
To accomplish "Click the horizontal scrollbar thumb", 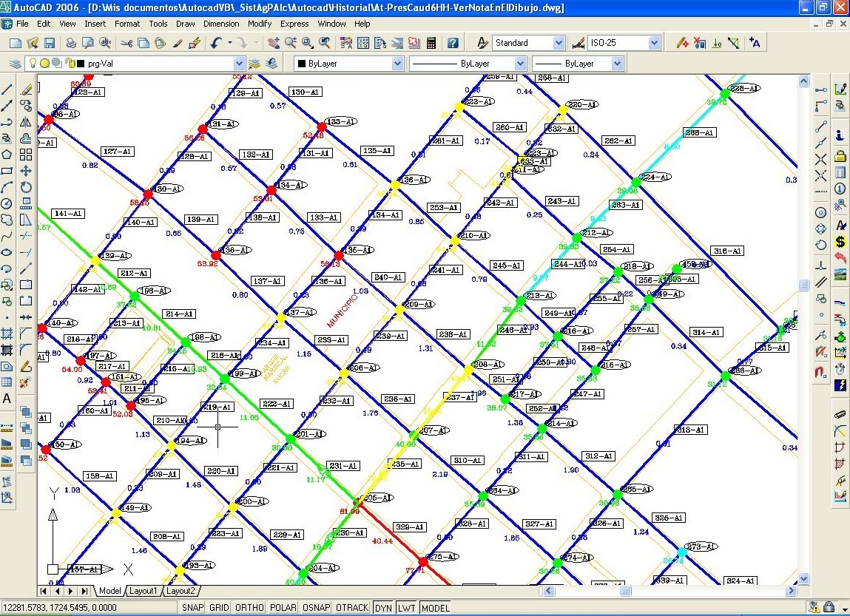I will click(x=624, y=591).
